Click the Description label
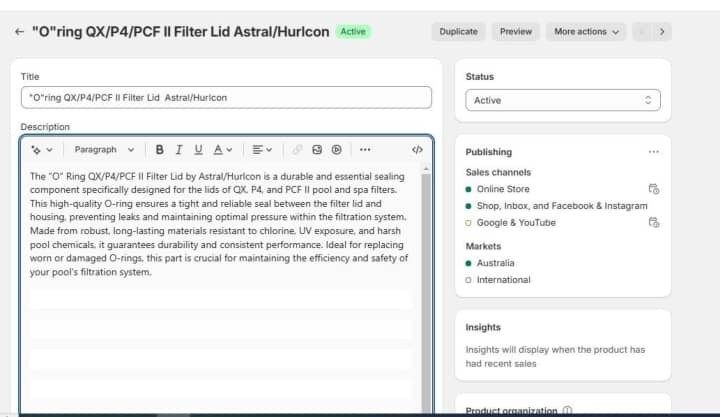720x417 pixels. click(45, 127)
